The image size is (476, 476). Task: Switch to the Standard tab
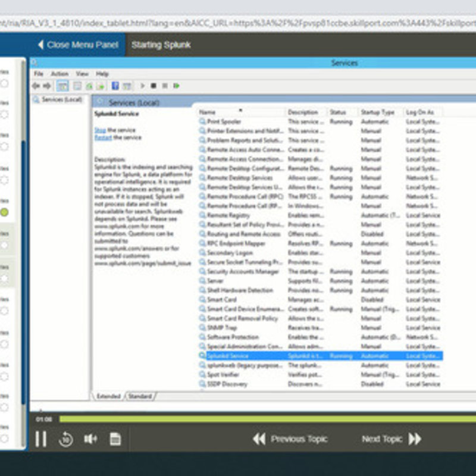140,396
